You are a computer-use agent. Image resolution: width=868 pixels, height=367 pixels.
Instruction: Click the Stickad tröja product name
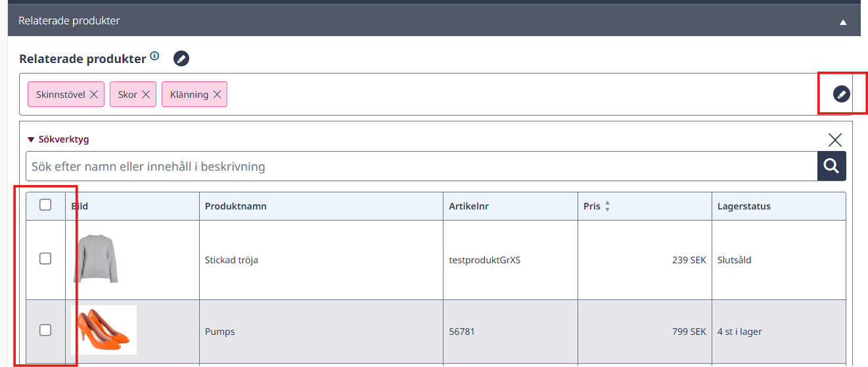pyautogui.click(x=231, y=260)
